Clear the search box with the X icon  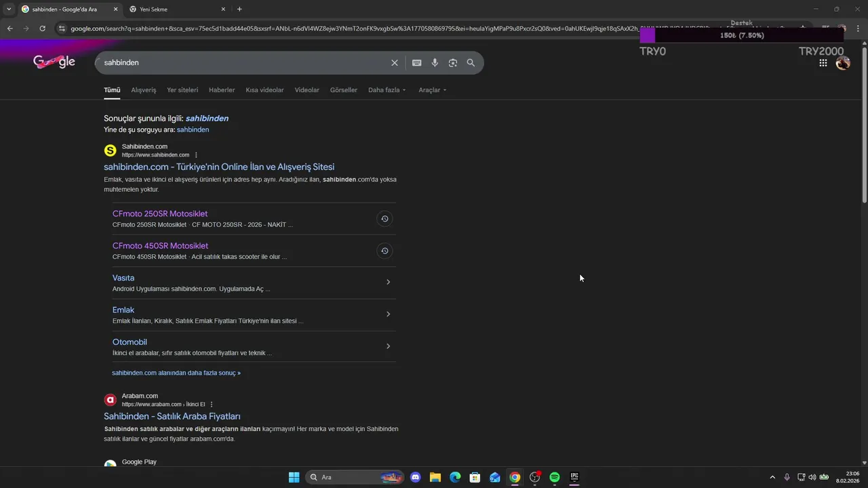pyautogui.click(x=395, y=62)
